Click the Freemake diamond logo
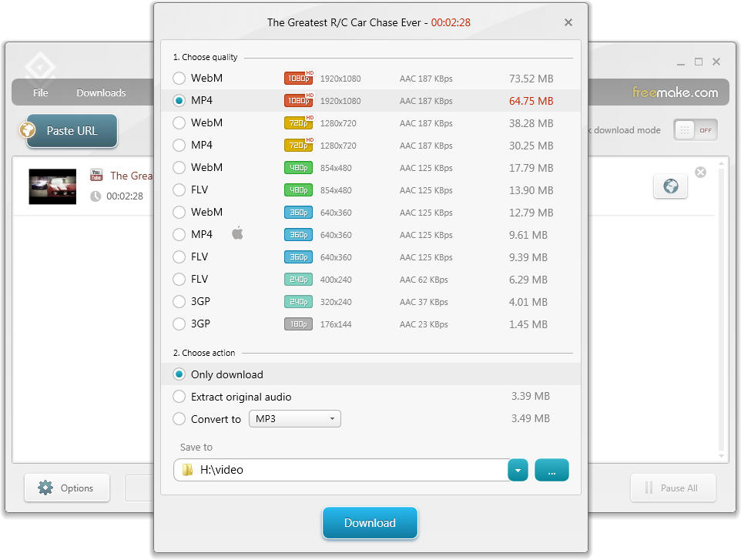The height and width of the screenshot is (560, 741). [40, 67]
